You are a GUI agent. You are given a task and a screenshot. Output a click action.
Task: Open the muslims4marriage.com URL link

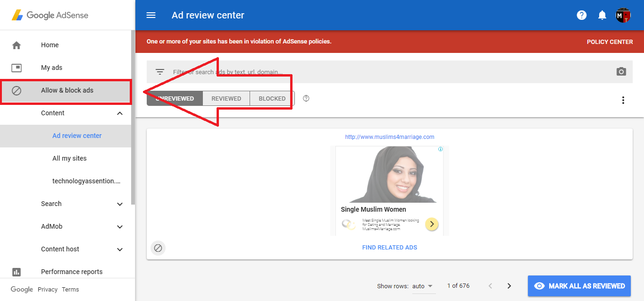(390, 137)
